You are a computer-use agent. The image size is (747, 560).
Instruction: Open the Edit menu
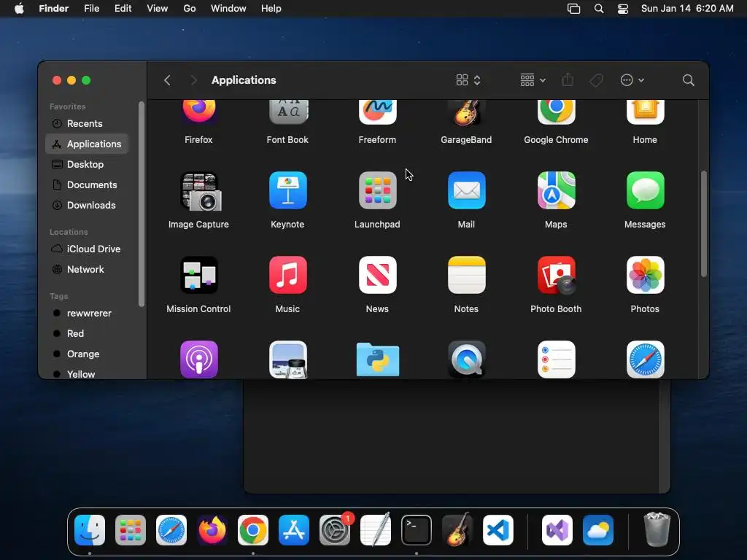[123, 9]
